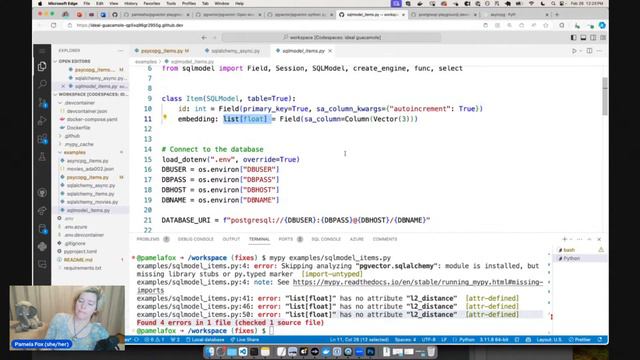640x360 pixels.
Task: Open the new terminal launch profile dropdown
Action: click(x=571, y=239)
